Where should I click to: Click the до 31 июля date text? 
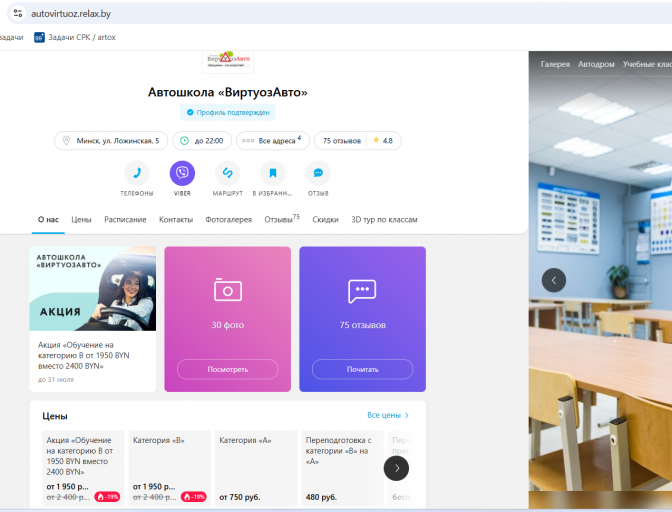[x=56, y=380]
